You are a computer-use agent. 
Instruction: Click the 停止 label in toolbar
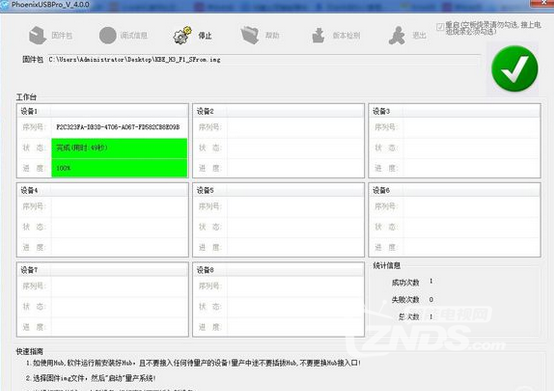pyautogui.click(x=205, y=36)
